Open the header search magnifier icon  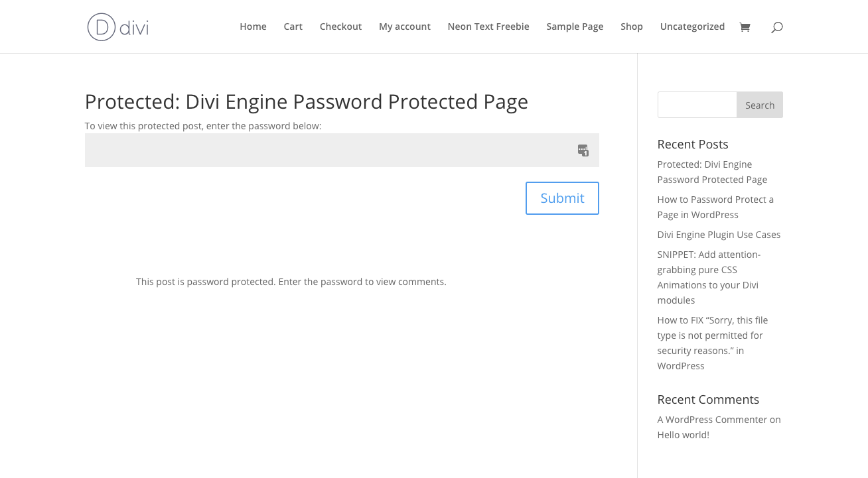(x=777, y=27)
